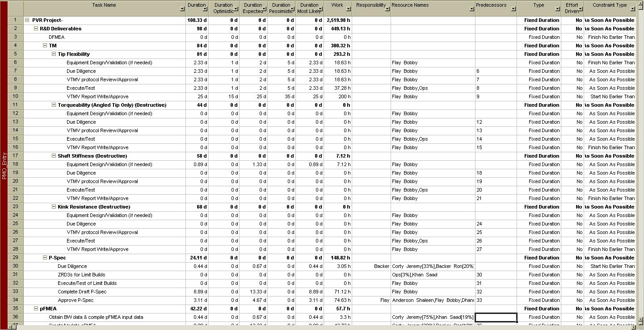Screen dimensions: 644x330
Task: Open the Resource Names filter dropdown
Action: coord(472,9)
